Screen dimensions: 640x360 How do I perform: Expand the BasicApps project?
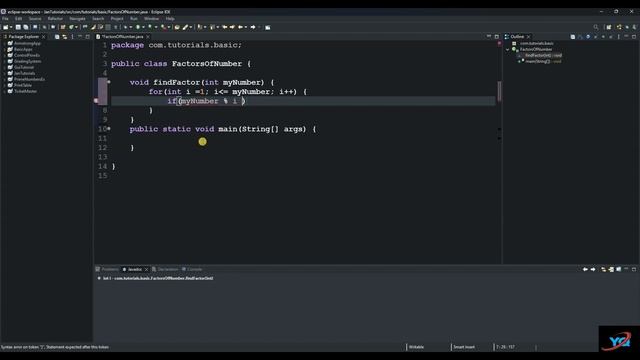(4, 49)
